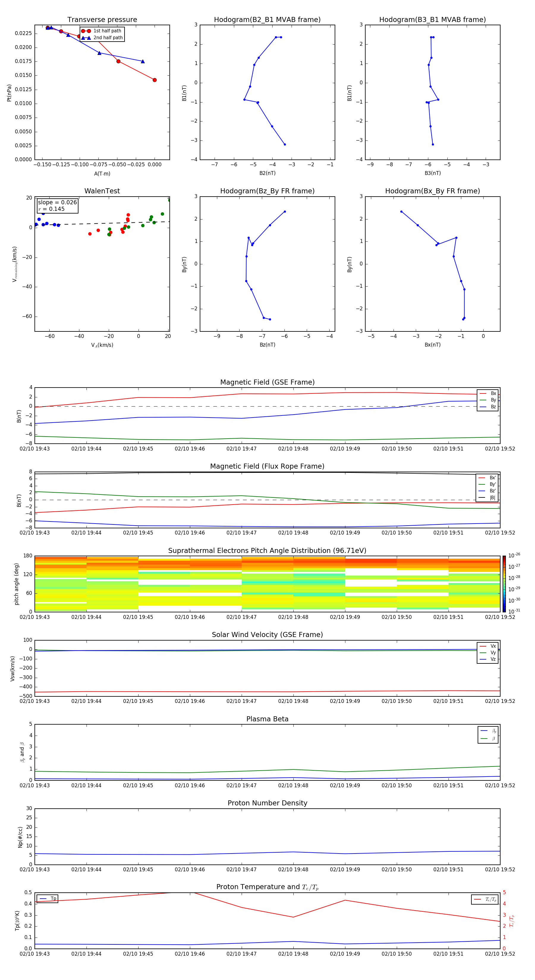Select Bz' in the Flux Rope legend

[487, 491]
